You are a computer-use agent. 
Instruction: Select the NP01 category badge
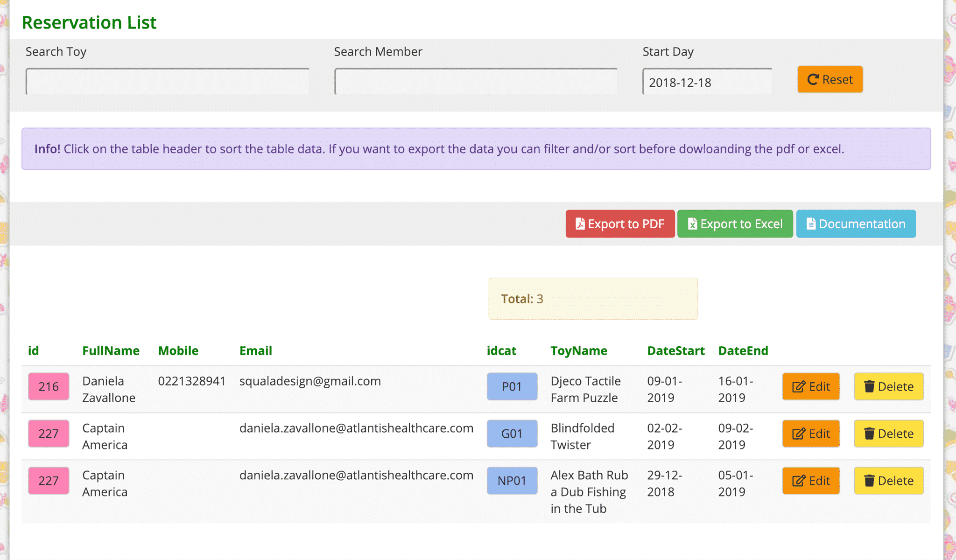512,480
